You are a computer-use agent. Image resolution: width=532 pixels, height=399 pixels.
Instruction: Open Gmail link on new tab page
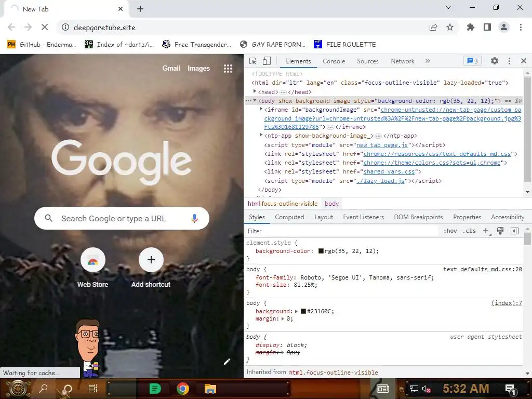171,68
